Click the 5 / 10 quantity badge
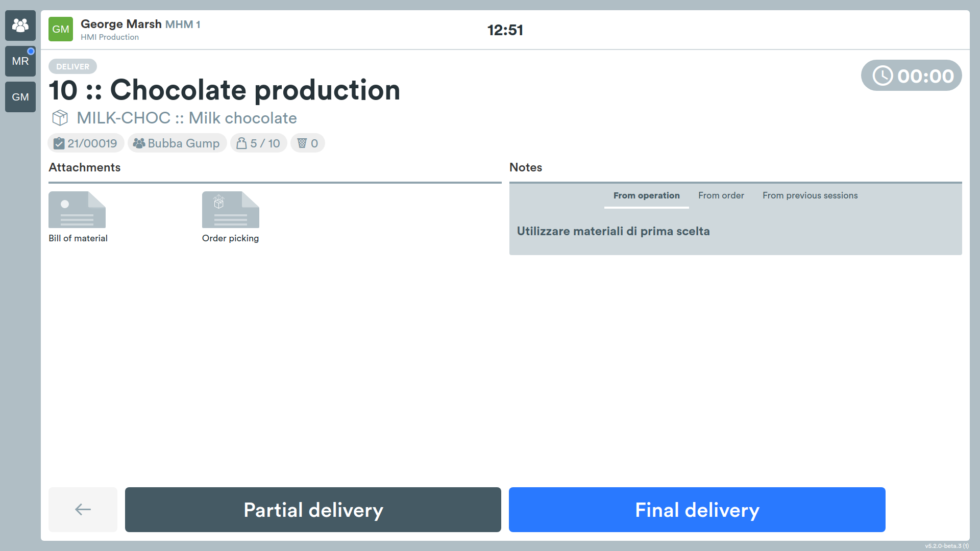 (258, 143)
